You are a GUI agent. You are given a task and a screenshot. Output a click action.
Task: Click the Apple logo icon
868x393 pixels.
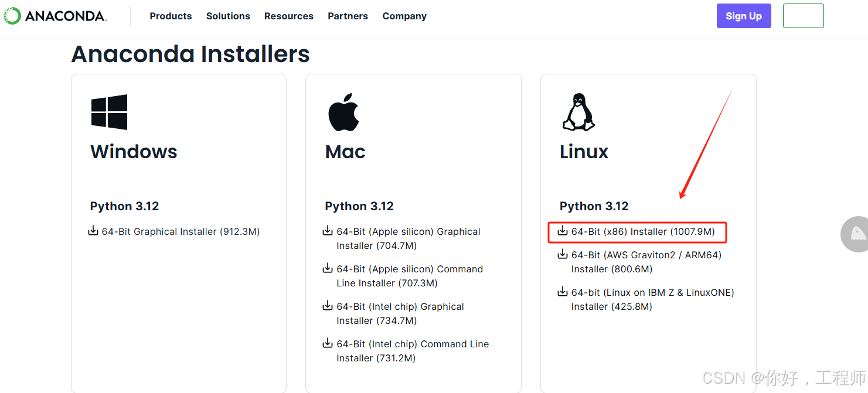click(x=343, y=112)
